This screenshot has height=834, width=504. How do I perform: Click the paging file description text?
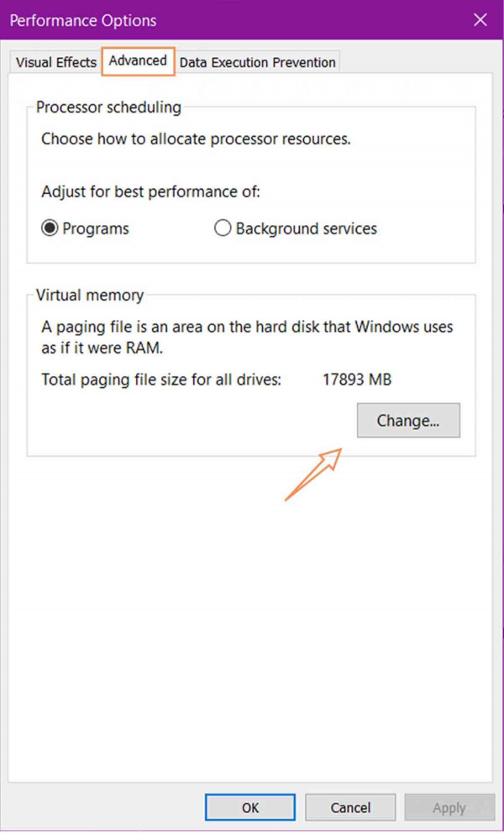(247, 336)
